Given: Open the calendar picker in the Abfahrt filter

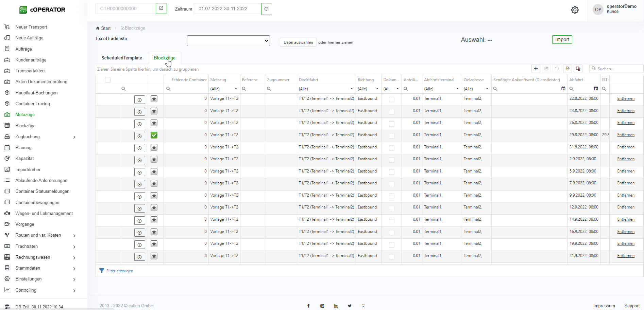Looking at the screenshot, I should [596, 89].
